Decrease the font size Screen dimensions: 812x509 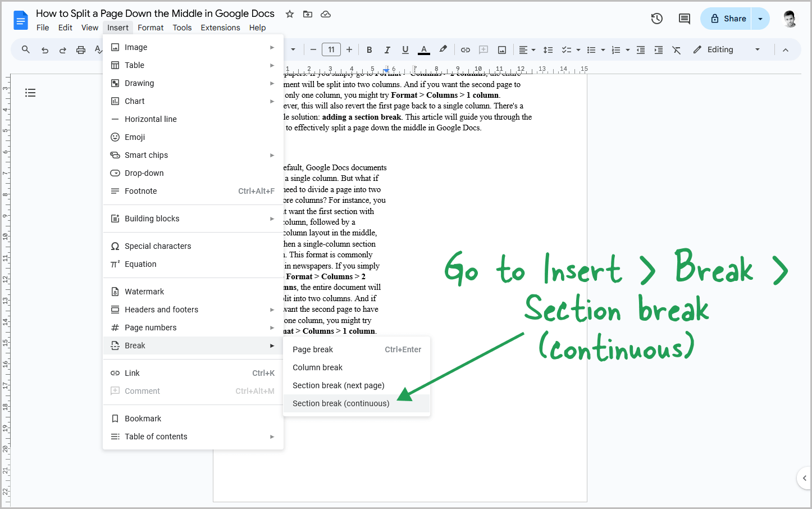[313, 49]
